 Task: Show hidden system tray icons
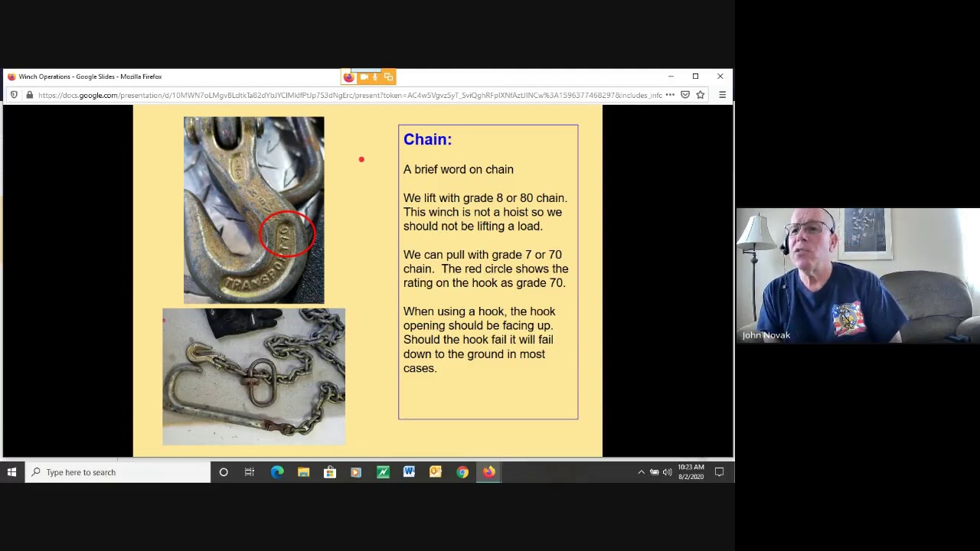[641, 472]
